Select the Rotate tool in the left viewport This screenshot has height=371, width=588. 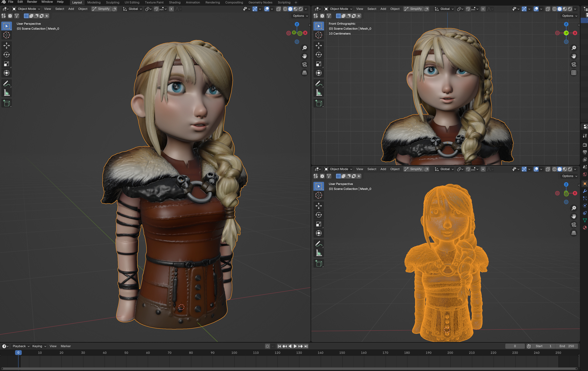coord(7,55)
